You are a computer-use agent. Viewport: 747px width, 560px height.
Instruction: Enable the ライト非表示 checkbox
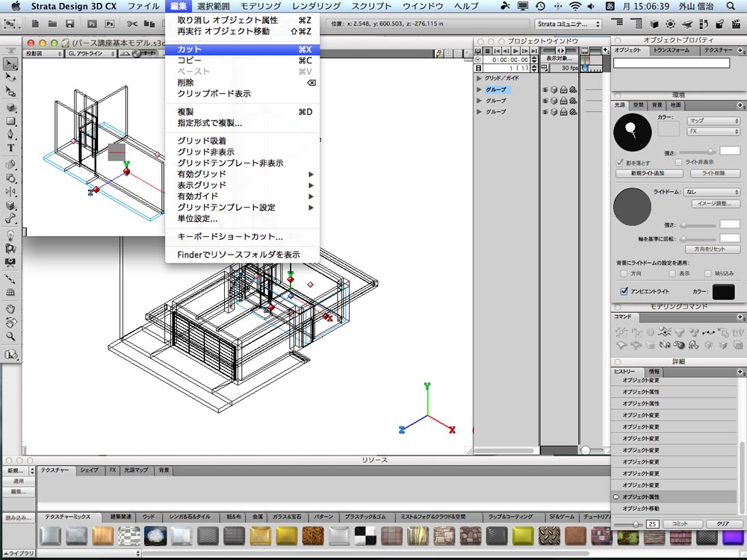click(678, 162)
